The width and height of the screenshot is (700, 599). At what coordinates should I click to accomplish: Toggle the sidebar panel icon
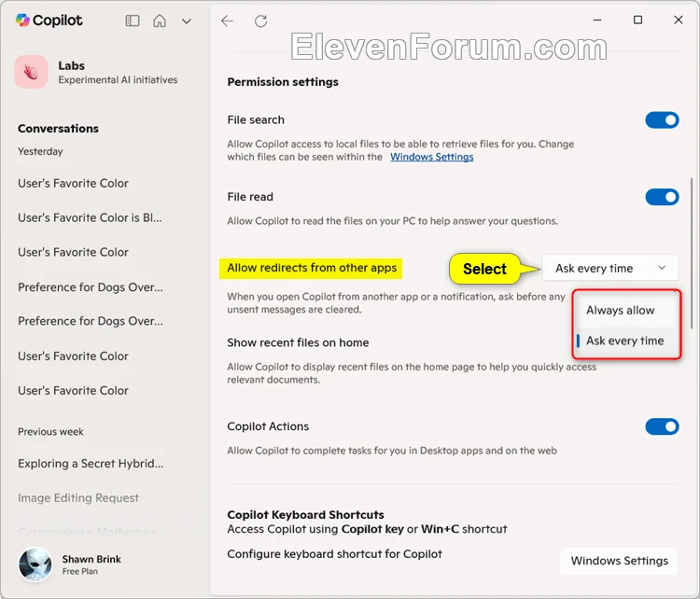pos(133,21)
